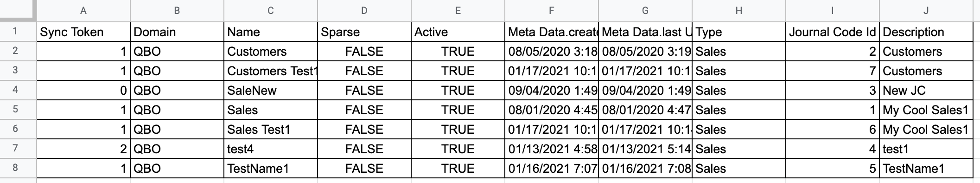Select the Description header cell
The width and height of the screenshot is (980, 183).
[926, 32]
